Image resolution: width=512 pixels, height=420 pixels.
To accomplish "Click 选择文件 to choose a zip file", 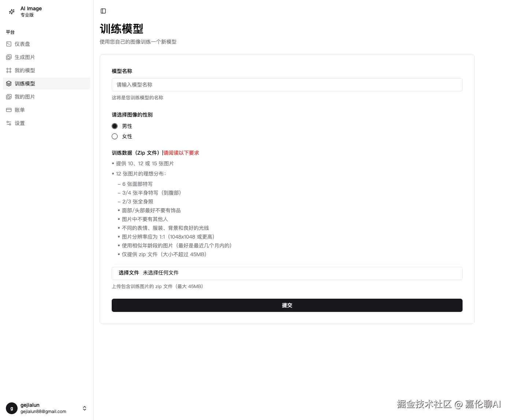I will [129, 273].
